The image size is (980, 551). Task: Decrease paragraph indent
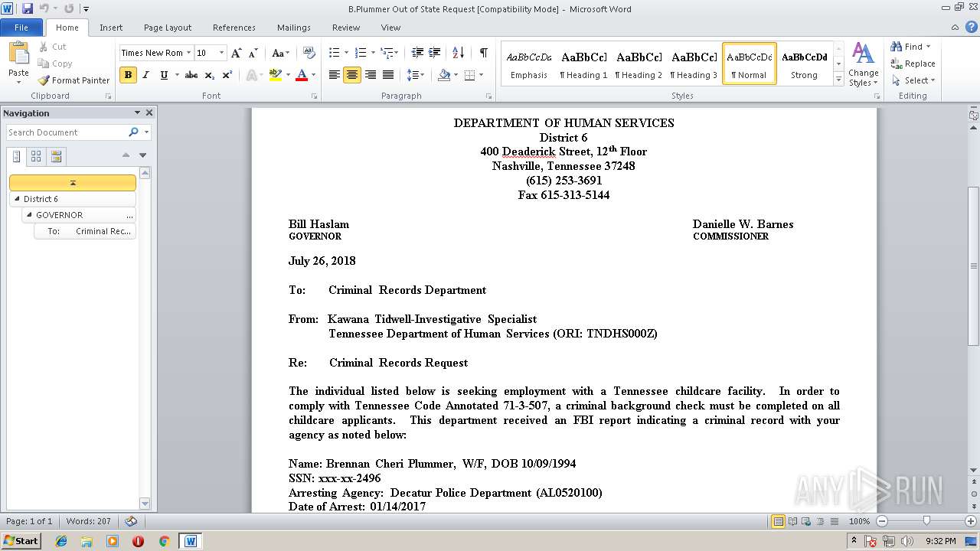417,53
